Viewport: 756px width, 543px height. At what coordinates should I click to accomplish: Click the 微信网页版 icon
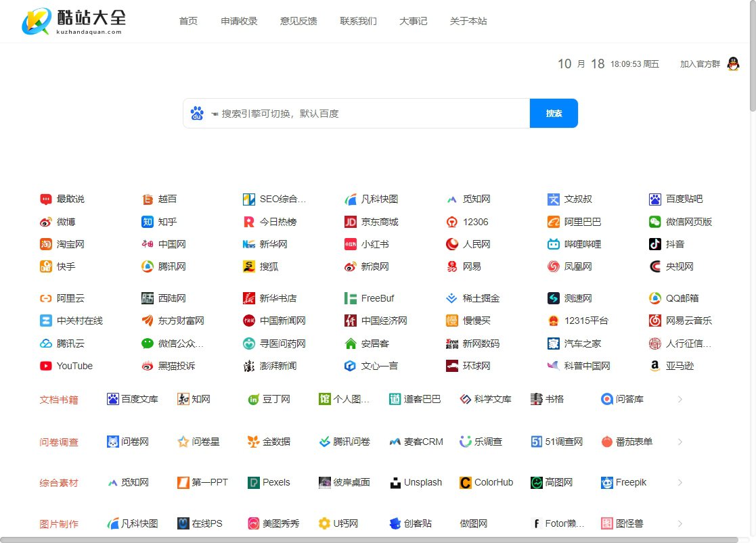tap(654, 222)
